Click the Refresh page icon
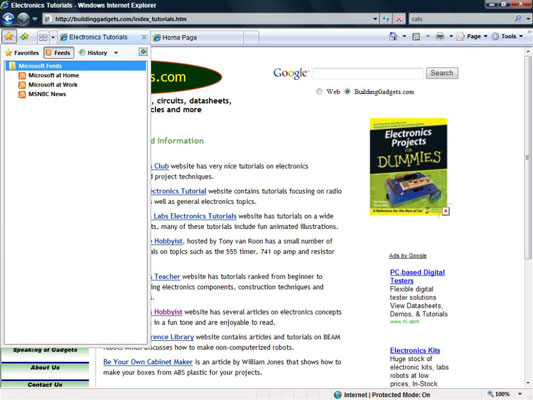This screenshot has width=533, height=400. 386,19
